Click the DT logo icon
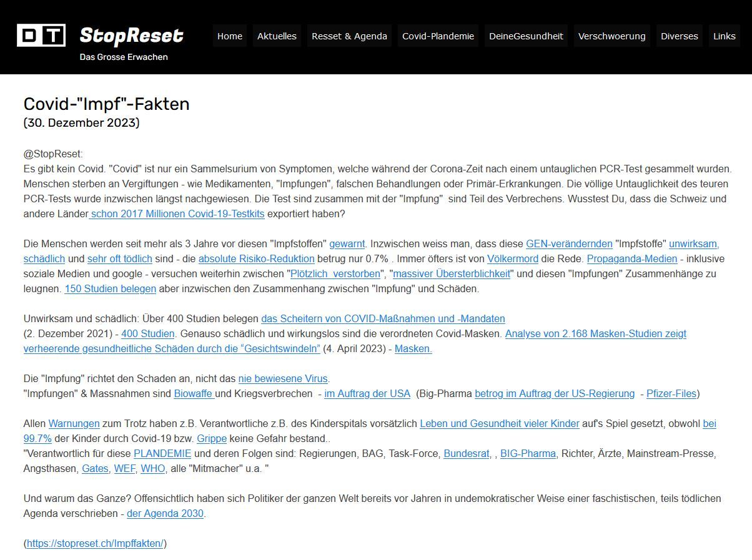This screenshot has width=752, height=560. 41,36
